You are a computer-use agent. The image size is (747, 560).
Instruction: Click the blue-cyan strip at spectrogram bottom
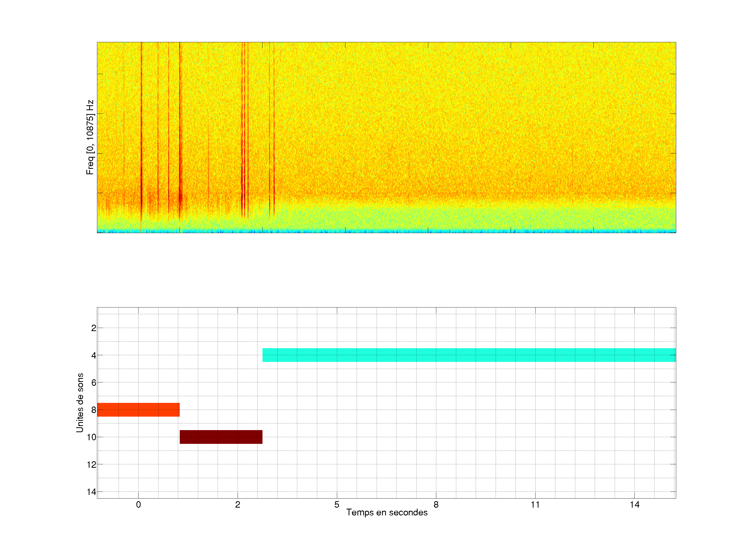point(386,231)
